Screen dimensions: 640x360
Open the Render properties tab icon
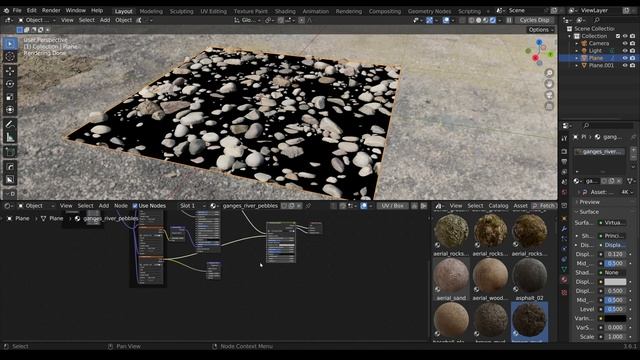pyautogui.click(x=564, y=151)
